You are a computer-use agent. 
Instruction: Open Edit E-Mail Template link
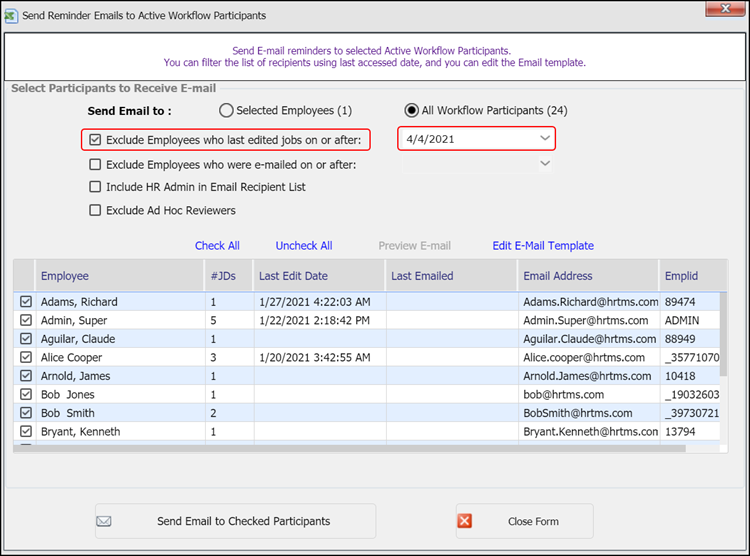[x=543, y=246]
